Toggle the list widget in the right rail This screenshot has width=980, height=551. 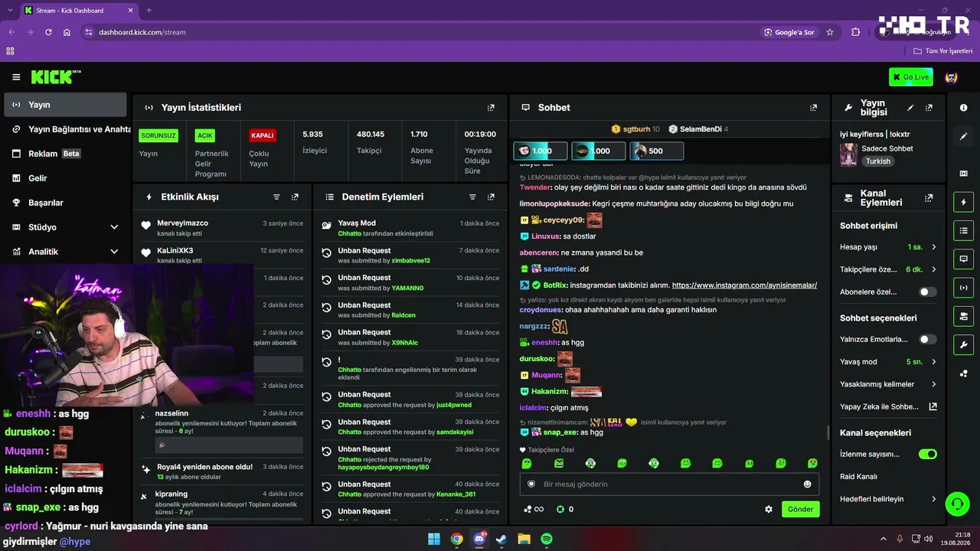963,230
